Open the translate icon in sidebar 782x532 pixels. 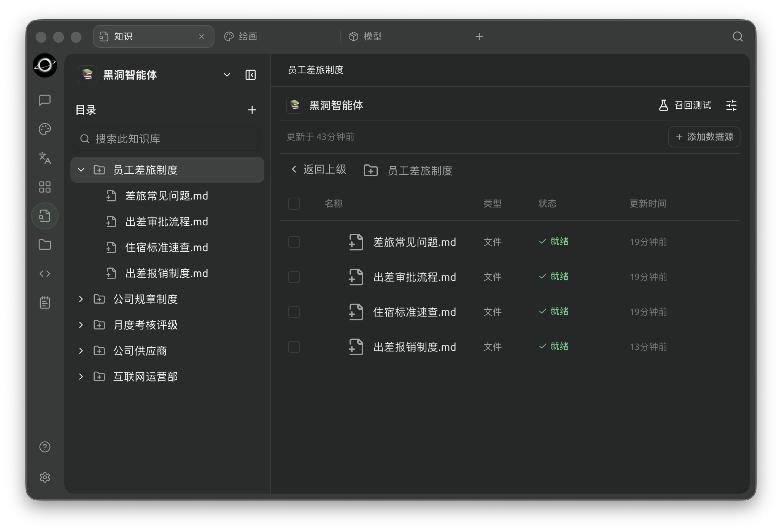[x=45, y=158]
